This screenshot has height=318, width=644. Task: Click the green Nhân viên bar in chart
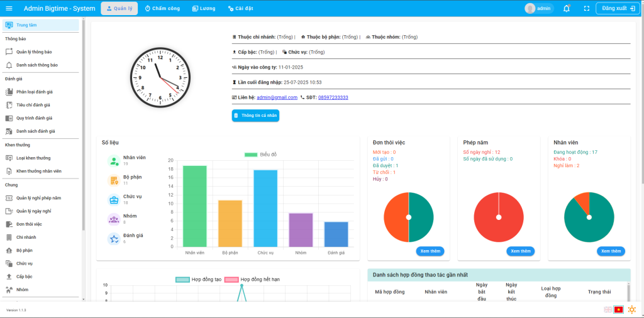pos(194,206)
